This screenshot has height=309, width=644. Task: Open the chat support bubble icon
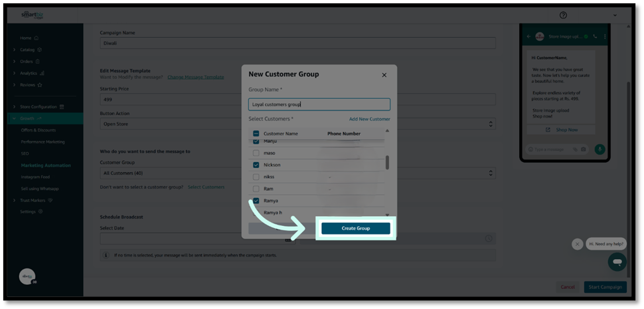[617, 261]
